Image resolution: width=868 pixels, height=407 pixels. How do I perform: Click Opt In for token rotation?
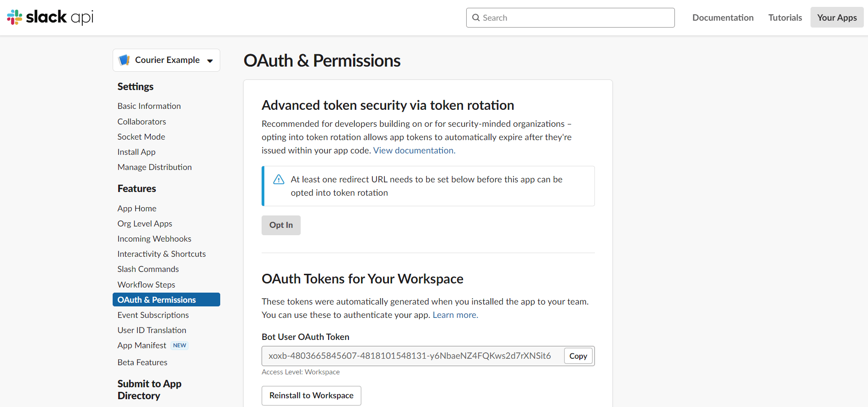(281, 225)
